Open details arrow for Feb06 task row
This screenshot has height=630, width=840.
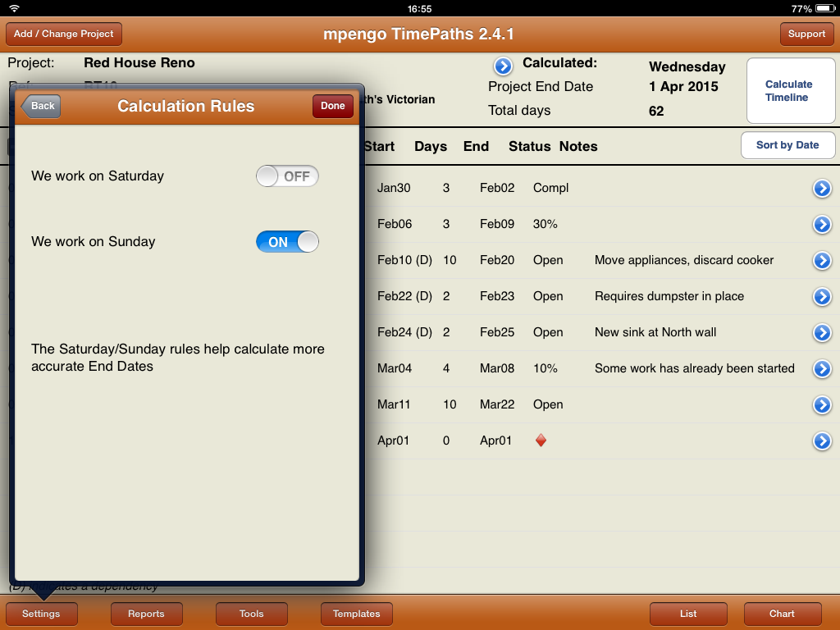[x=822, y=225]
